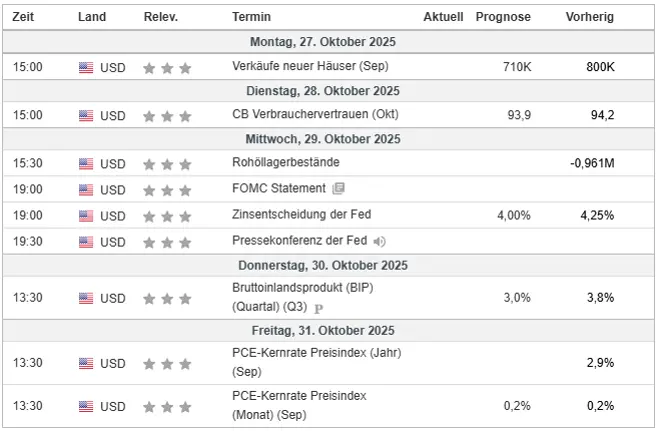This screenshot has width=657, height=431.
Task: Click the relevance stars for CB Verbrauchervertrauen
Action: (166, 116)
